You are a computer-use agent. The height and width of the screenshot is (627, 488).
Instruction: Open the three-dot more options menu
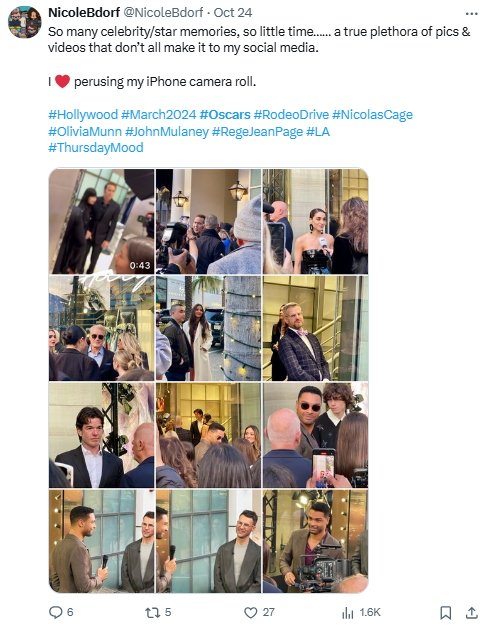pos(472,13)
